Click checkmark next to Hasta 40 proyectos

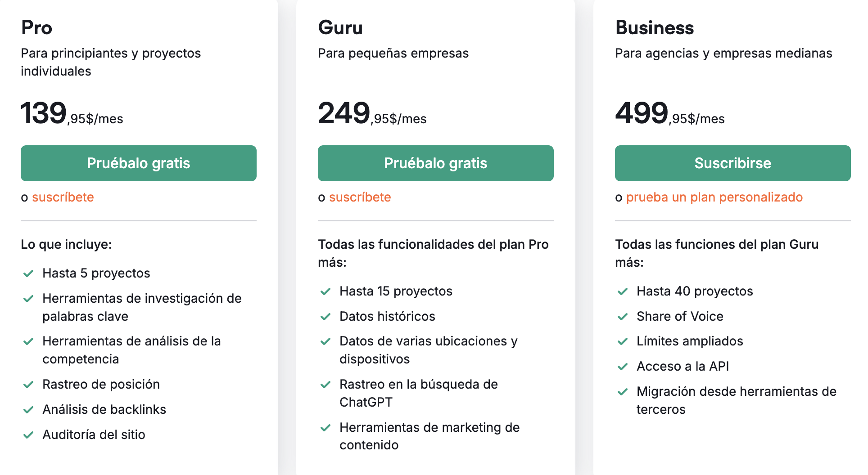623,291
